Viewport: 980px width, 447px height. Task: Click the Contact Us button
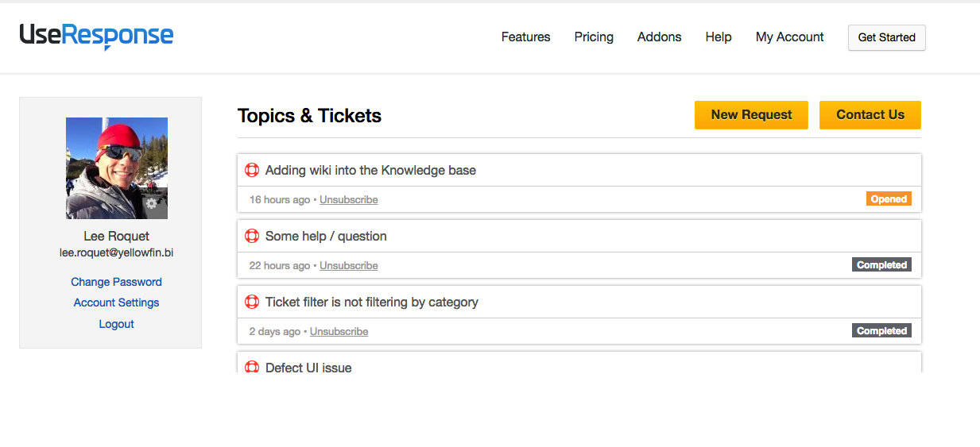tap(870, 115)
